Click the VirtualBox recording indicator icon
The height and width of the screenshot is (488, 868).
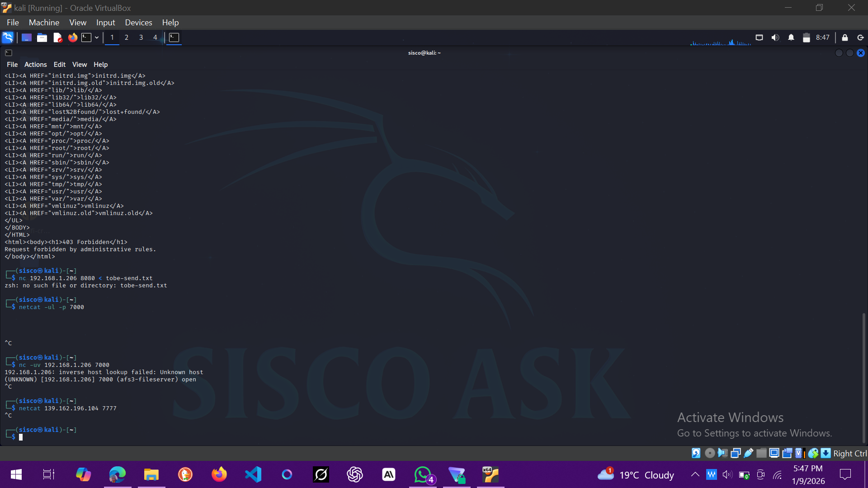(787, 453)
